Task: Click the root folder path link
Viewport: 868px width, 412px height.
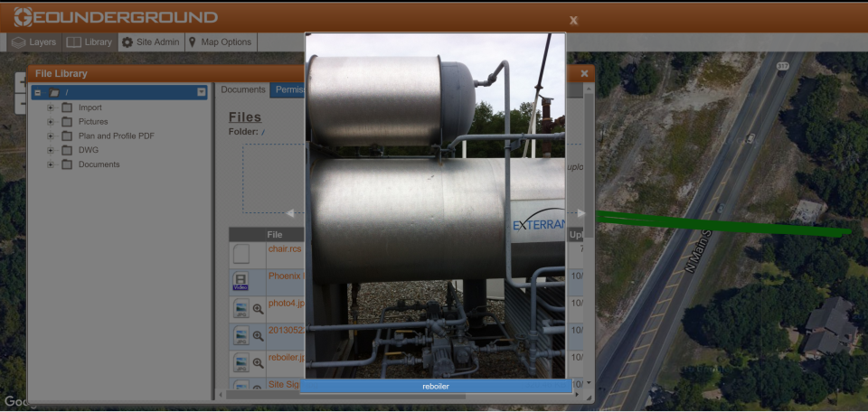Action: [263, 132]
